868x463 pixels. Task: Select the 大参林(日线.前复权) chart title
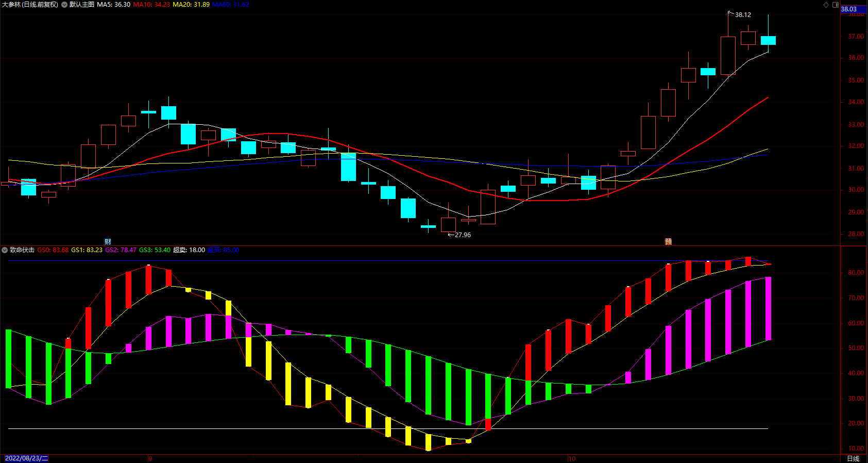(30, 5)
